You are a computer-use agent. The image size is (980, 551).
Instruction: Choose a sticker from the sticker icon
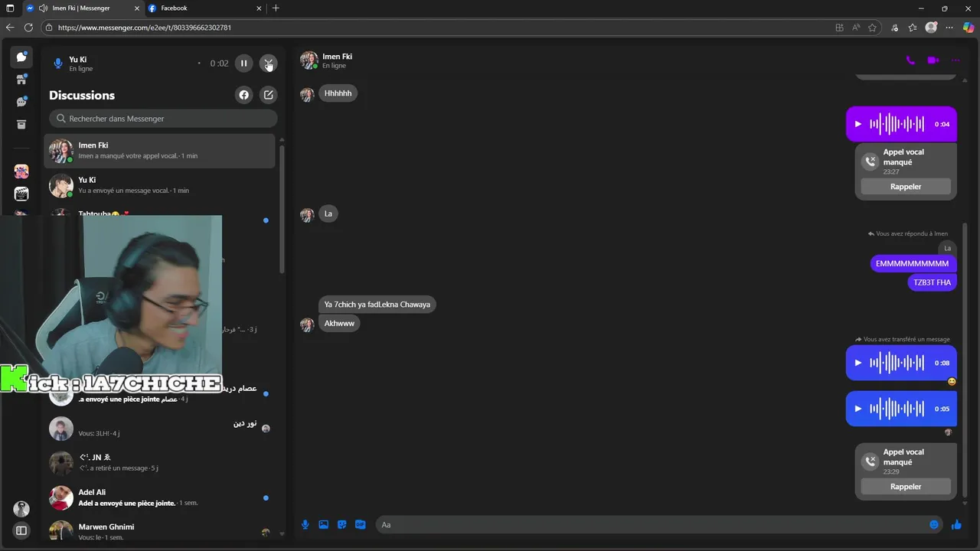(341, 525)
